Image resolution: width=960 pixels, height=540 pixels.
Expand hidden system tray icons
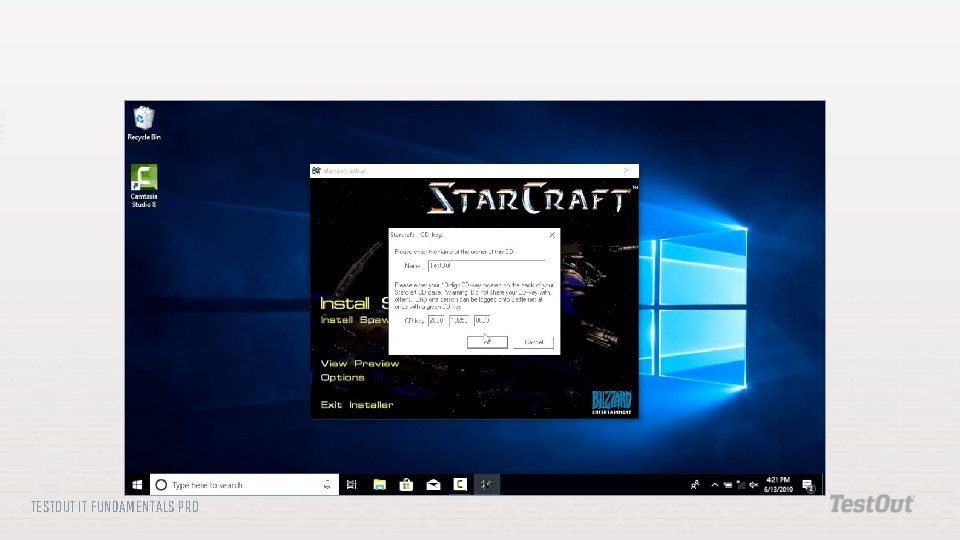714,485
